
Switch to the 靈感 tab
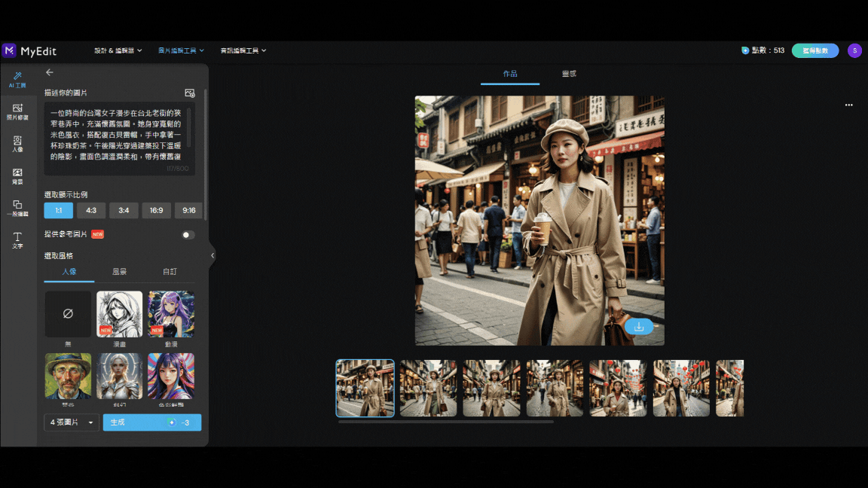point(569,74)
